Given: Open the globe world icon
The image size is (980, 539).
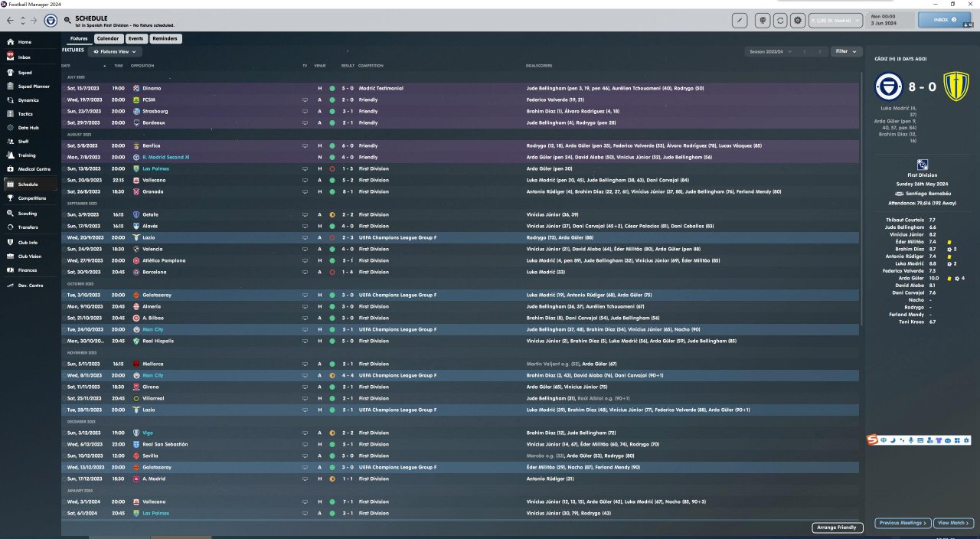Looking at the screenshot, I should [x=763, y=21].
